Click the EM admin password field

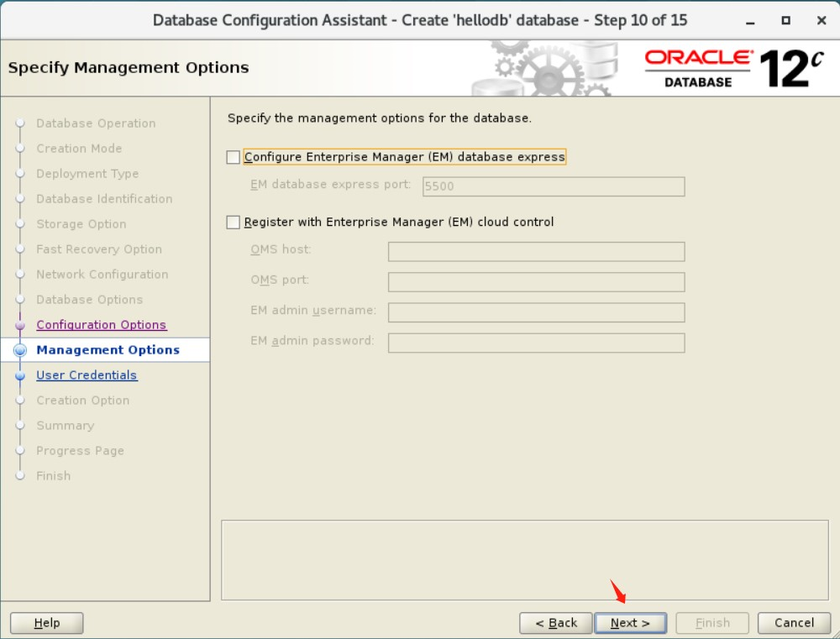coord(536,343)
